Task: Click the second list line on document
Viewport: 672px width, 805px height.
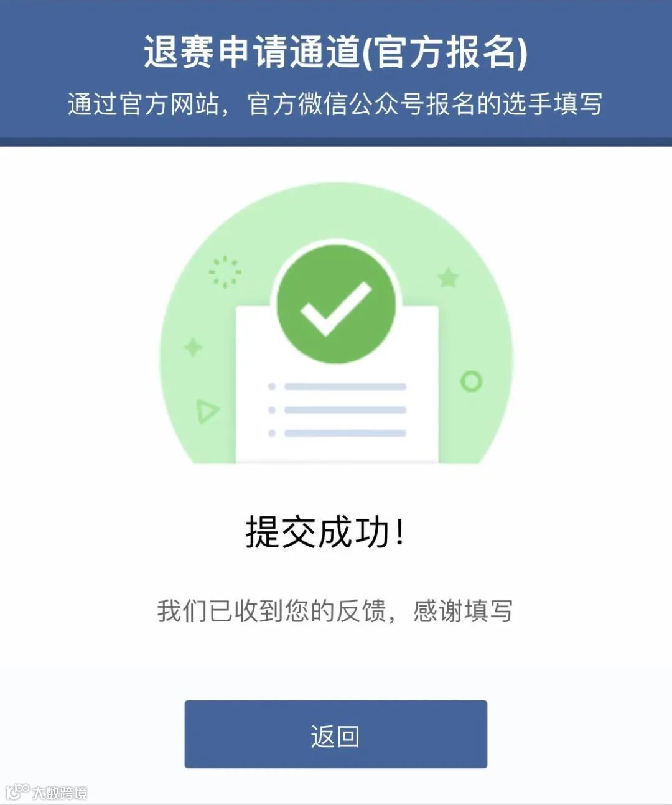Action: point(345,410)
